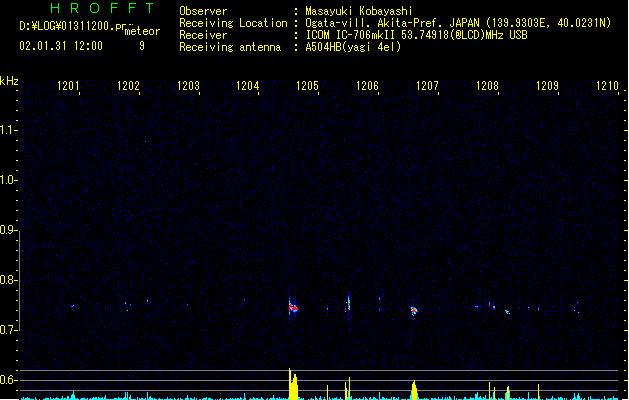The width and height of the screenshot is (629, 400).
Task: Click the Receiving antenna label
Action: point(230,47)
